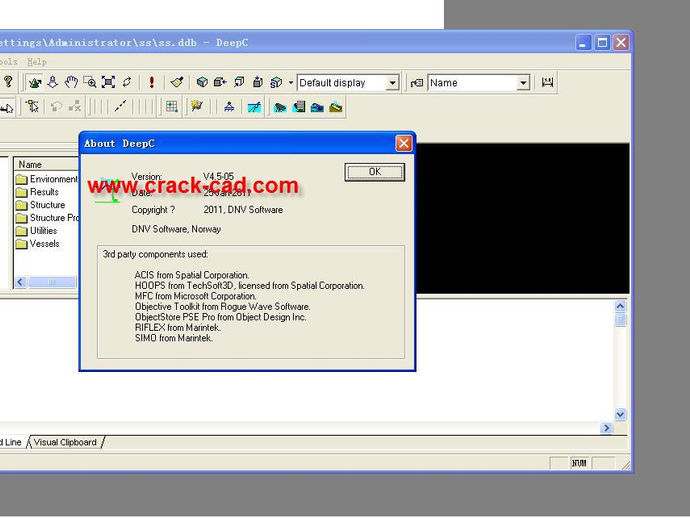
Task: Open the small arrow beside S-cube icon
Action: (x=291, y=82)
